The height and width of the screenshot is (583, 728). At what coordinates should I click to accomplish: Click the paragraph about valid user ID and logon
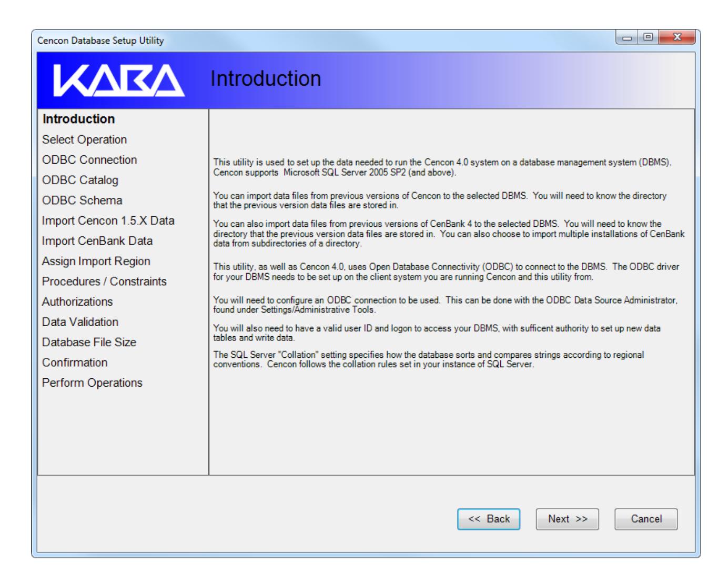coord(437,333)
